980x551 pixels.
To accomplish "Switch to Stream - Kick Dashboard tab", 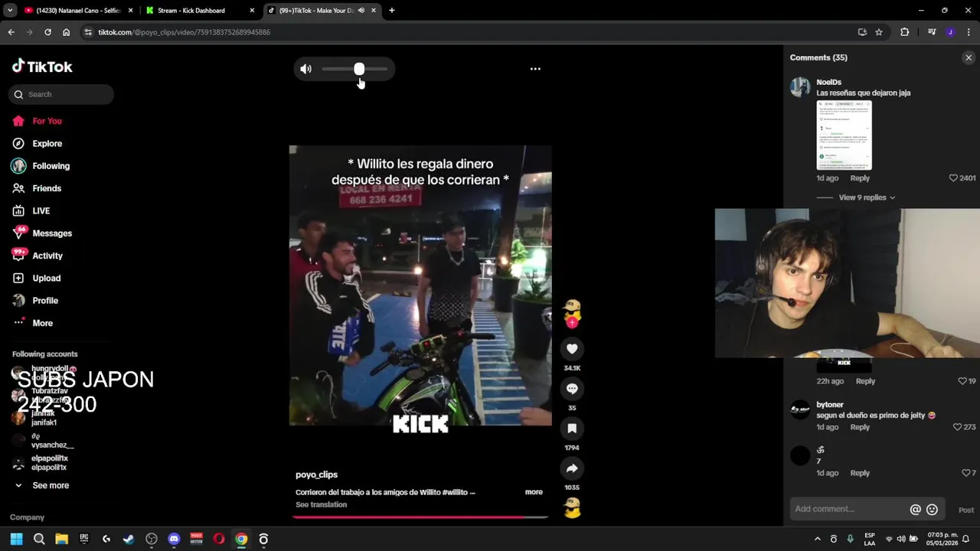I will (x=199, y=11).
